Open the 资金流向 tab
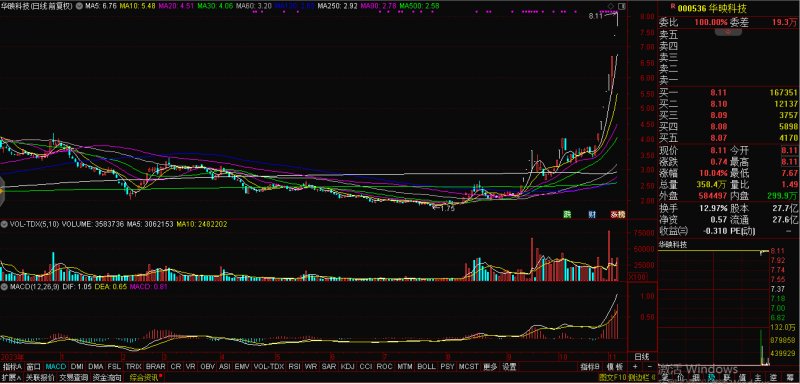 point(107,378)
